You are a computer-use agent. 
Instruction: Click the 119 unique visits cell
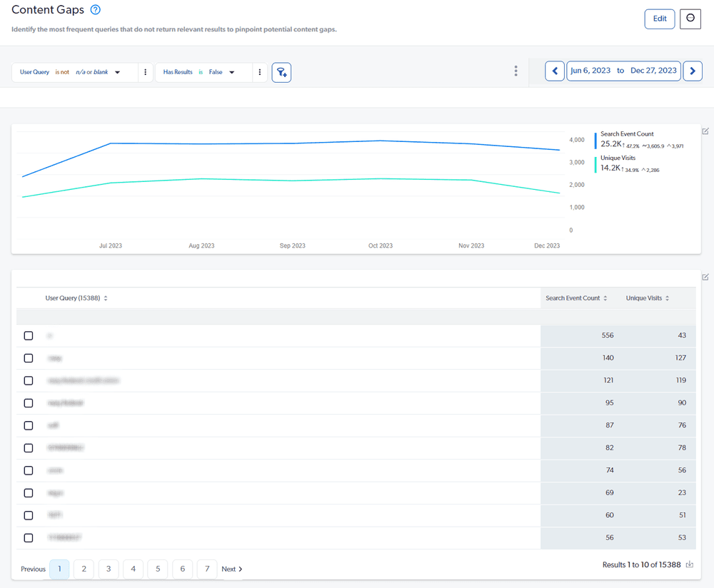coord(680,380)
